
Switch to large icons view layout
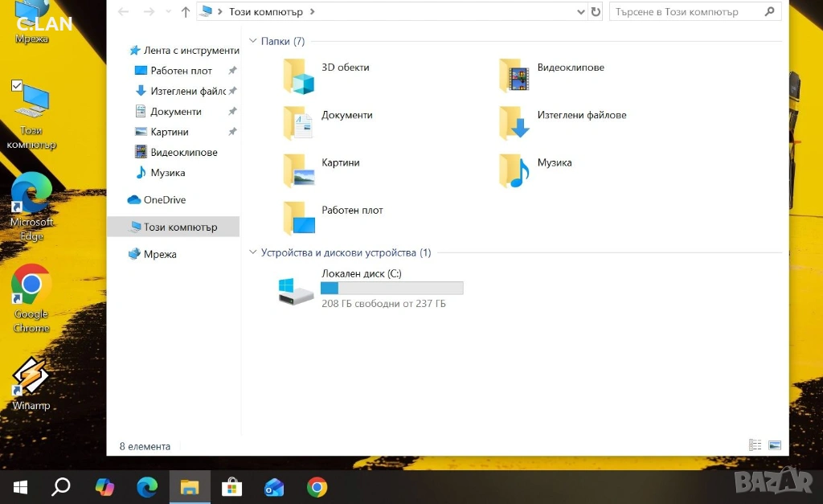coord(775,445)
